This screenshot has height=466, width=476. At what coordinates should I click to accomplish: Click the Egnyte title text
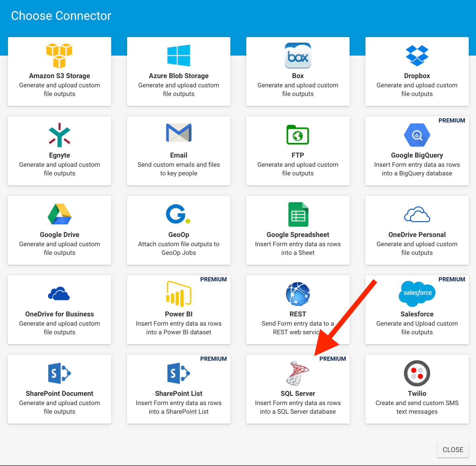pos(60,155)
